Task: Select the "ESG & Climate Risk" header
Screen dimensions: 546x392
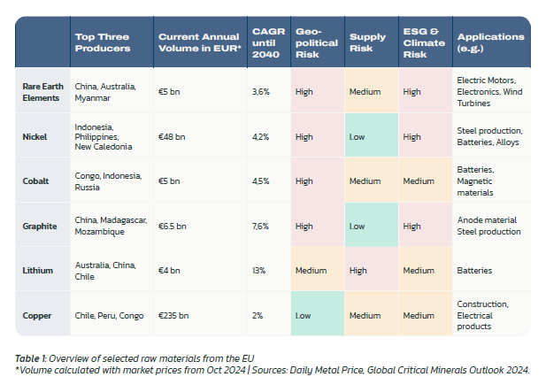Action: point(420,42)
